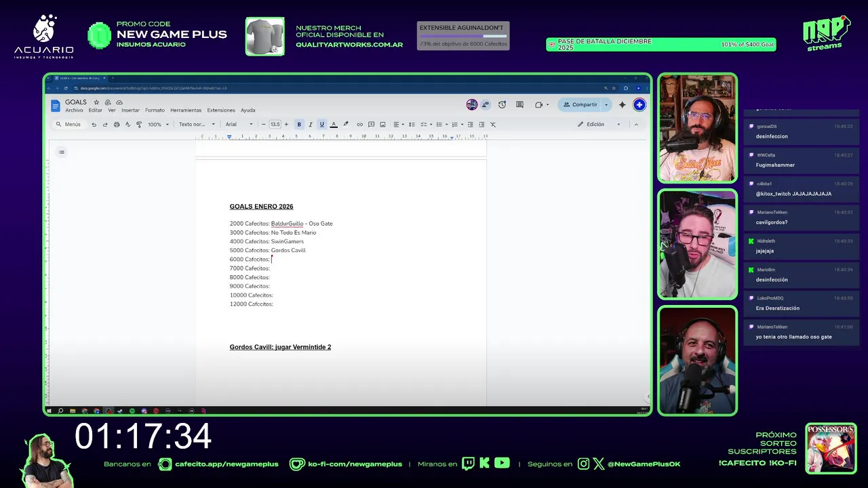Screen dimensions: 868x488
Task: Show the document outline
Action: coord(62,152)
